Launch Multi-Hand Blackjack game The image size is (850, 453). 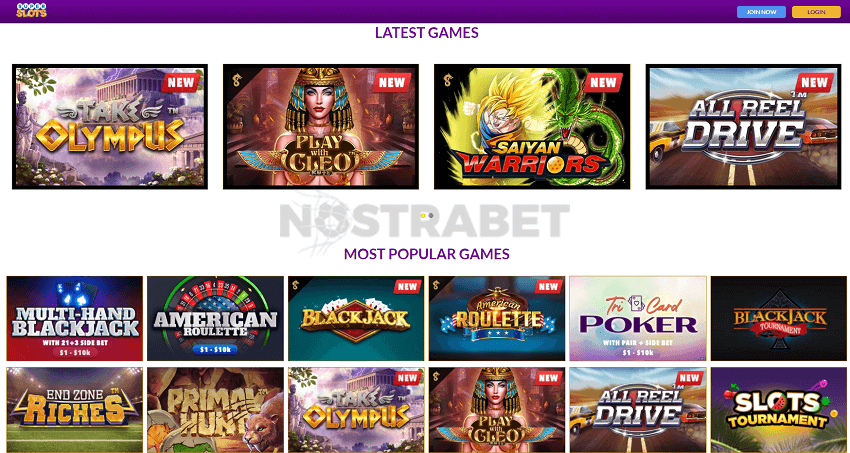[75, 319]
